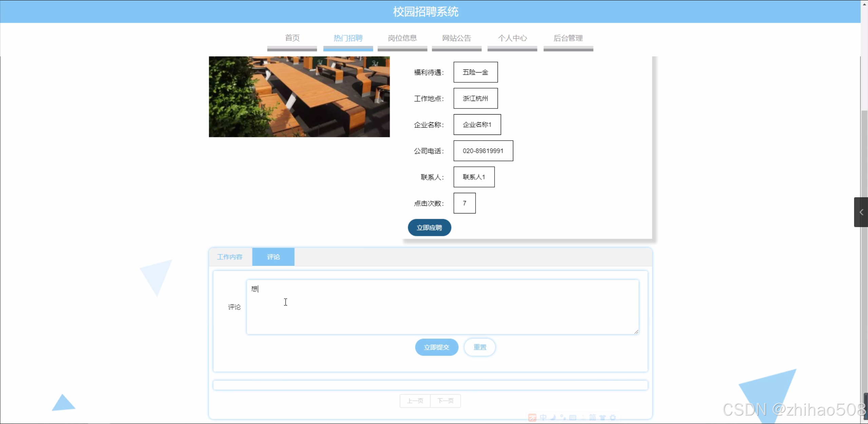Click the 重置 reset button
The height and width of the screenshot is (424, 868).
480,347
